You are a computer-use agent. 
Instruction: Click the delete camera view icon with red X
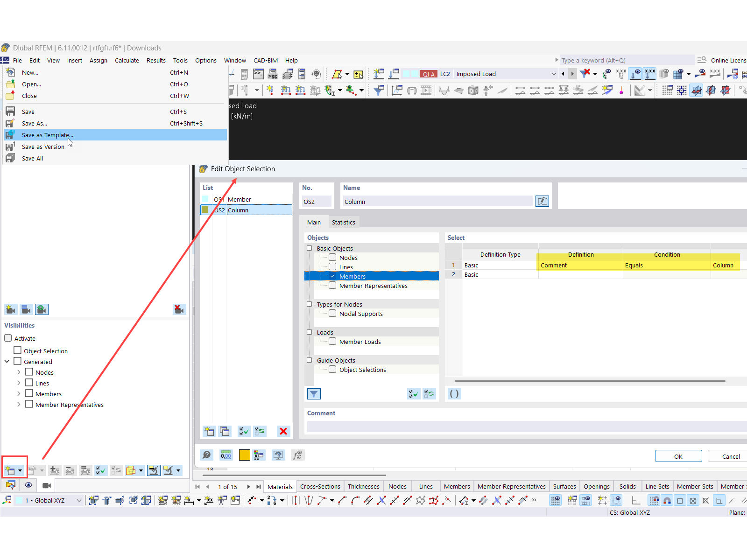(179, 309)
